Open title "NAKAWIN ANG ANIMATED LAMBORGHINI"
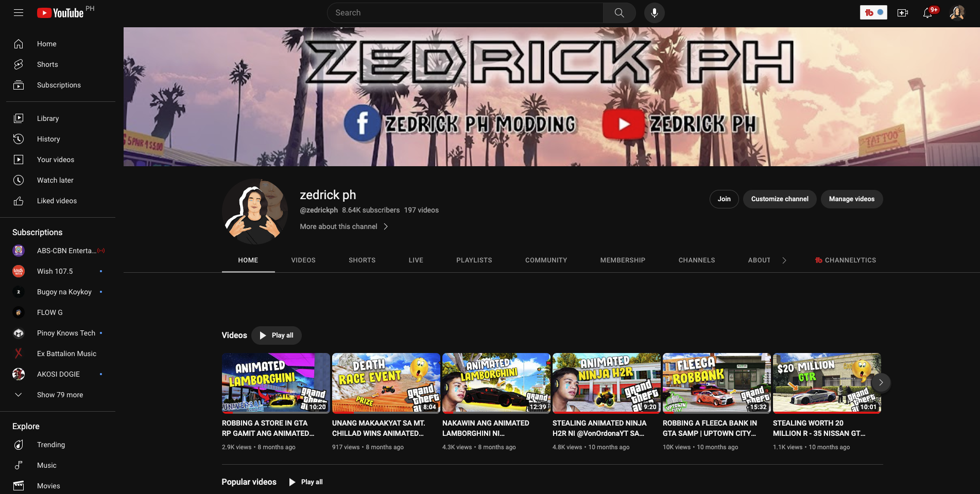This screenshot has width=980, height=494. point(486,428)
